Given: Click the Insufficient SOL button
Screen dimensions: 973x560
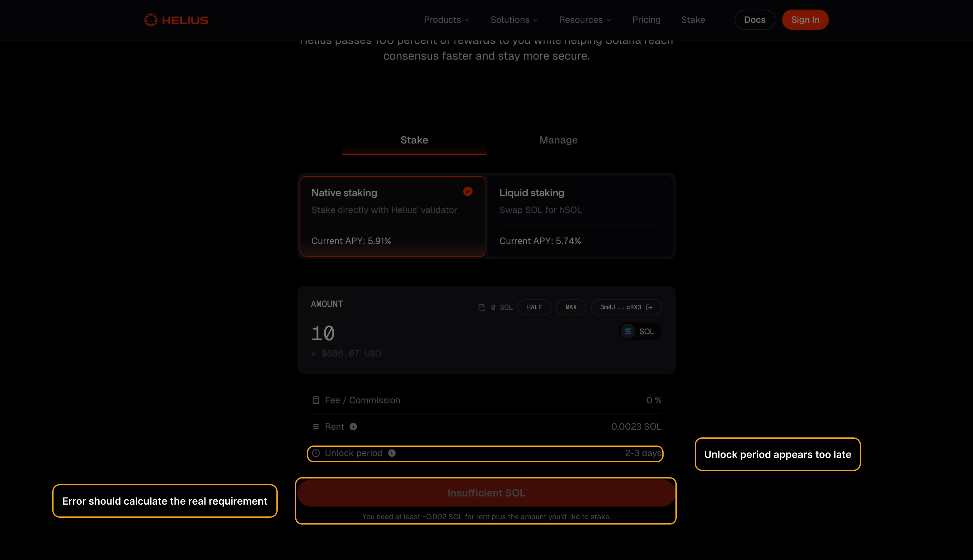Looking at the screenshot, I should [486, 493].
